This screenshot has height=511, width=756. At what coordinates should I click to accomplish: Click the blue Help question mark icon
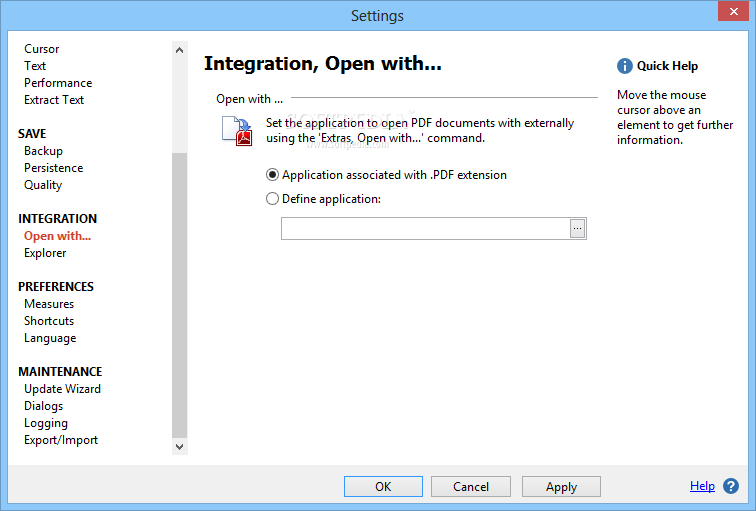[731, 486]
